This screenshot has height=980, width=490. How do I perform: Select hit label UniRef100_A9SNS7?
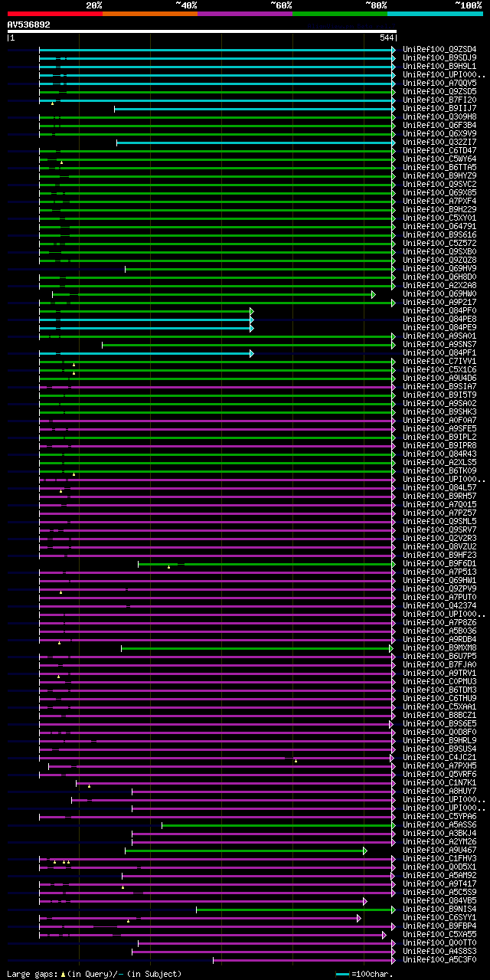coord(439,345)
